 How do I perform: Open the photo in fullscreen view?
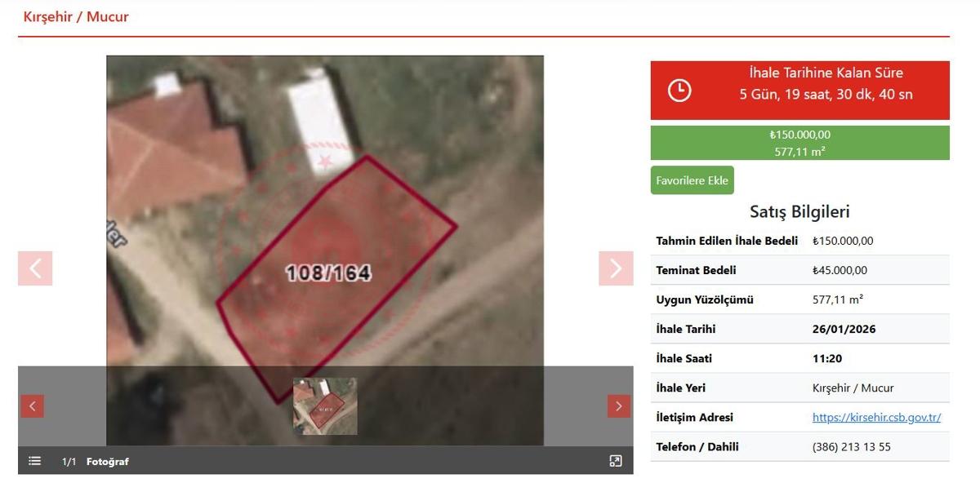[x=616, y=461]
